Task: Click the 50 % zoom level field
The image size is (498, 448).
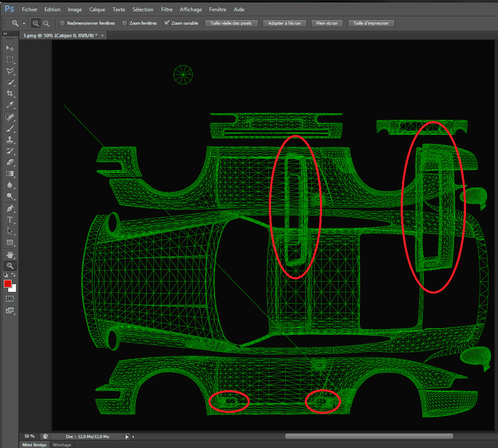Action: [29, 437]
